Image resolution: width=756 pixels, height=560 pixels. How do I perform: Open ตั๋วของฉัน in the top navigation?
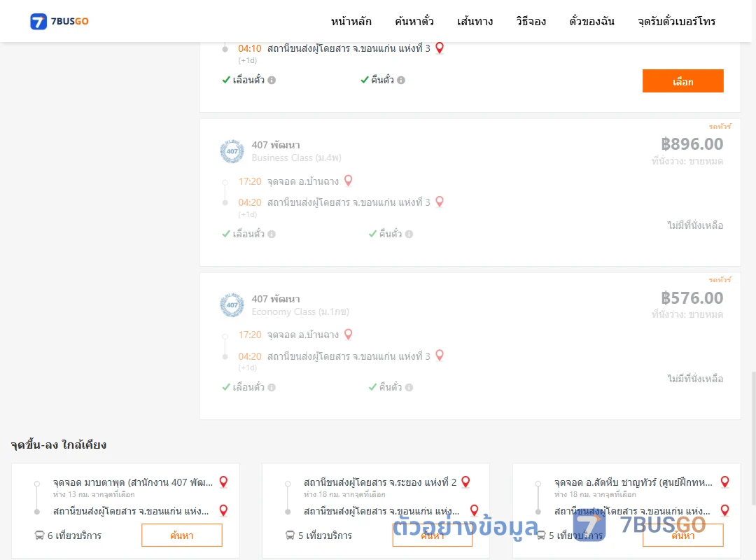pos(591,21)
